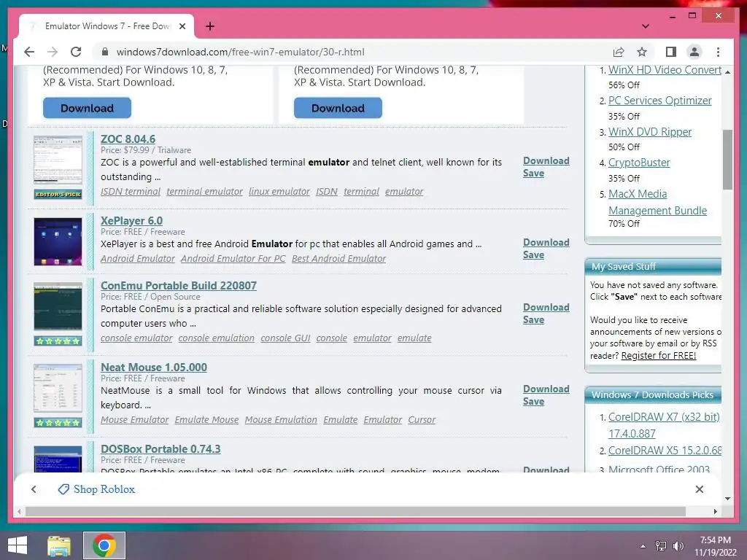Close the Emulator Windows 7 tab

(182, 26)
